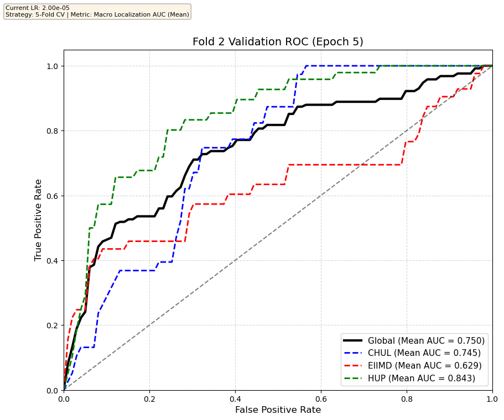Viewport: 504px width, 420px height.
Task: Click the 0.2 tick label on x-axis
Action: [149, 398]
